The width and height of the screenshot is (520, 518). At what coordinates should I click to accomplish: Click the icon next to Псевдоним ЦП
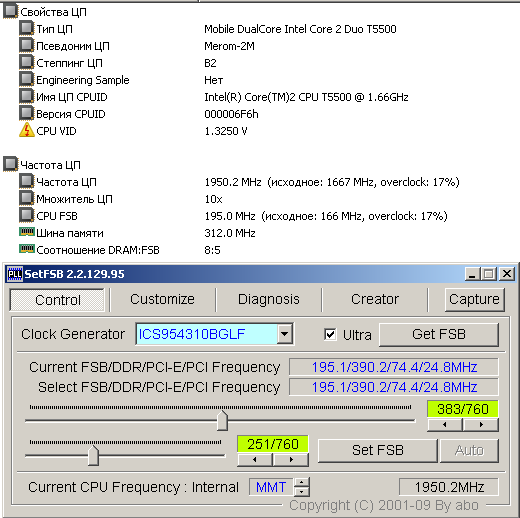26,45
